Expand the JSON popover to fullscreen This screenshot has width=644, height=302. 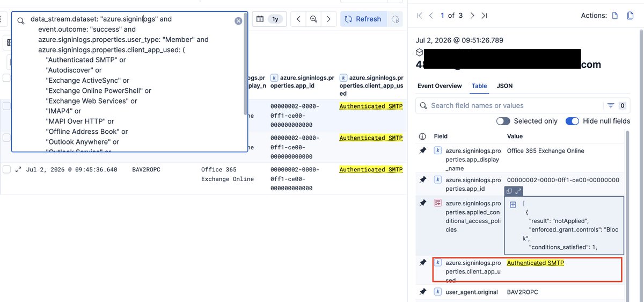tap(518, 191)
